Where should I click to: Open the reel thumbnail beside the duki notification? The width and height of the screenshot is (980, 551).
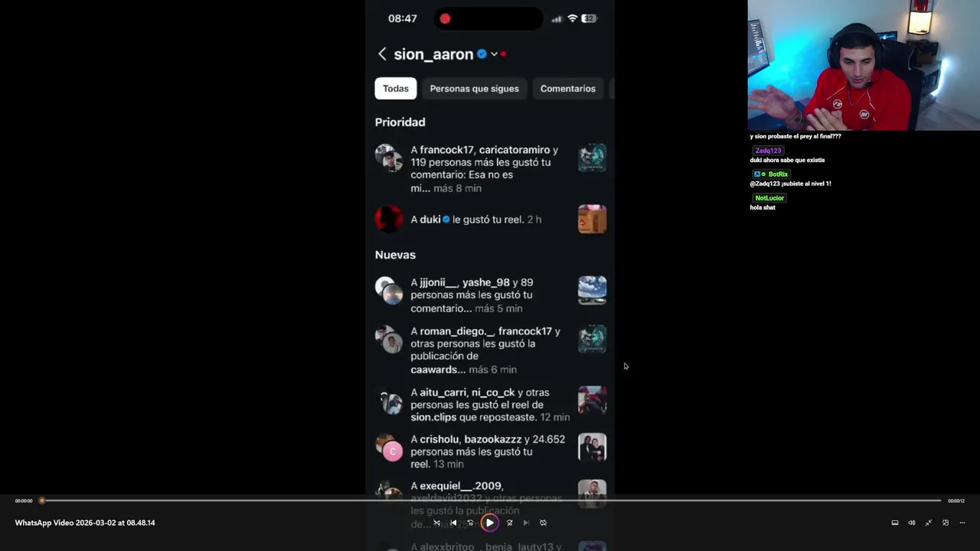(x=592, y=219)
